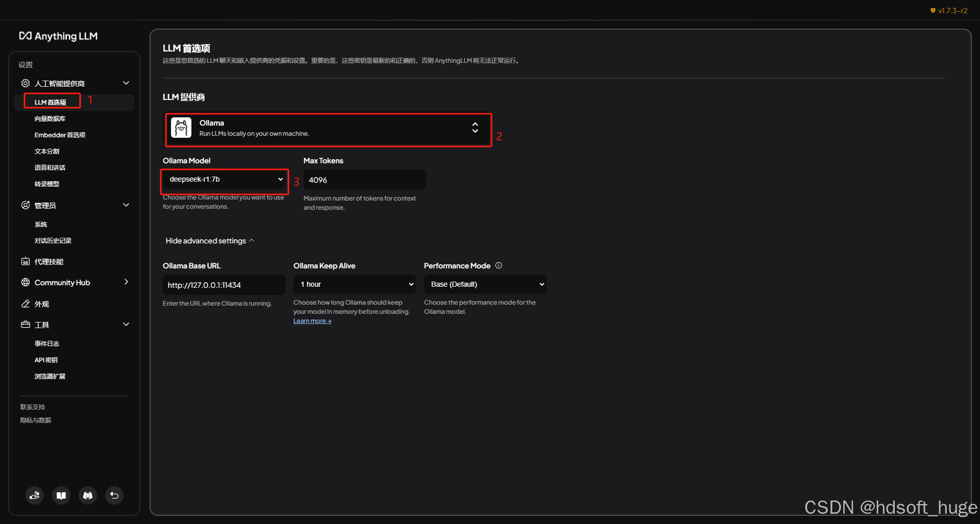This screenshot has width=980, height=524.
Task: Open Embedder 首选项 settings
Action: click(60, 135)
